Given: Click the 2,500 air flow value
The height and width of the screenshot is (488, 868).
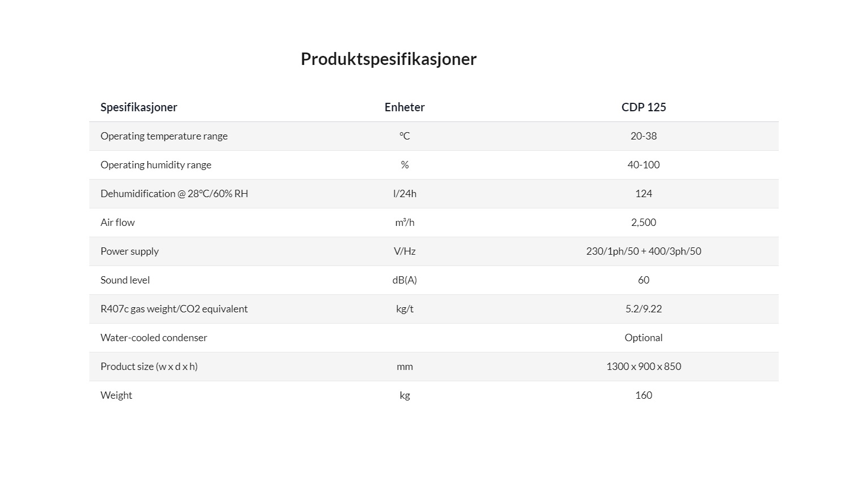Looking at the screenshot, I should [x=644, y=223].
